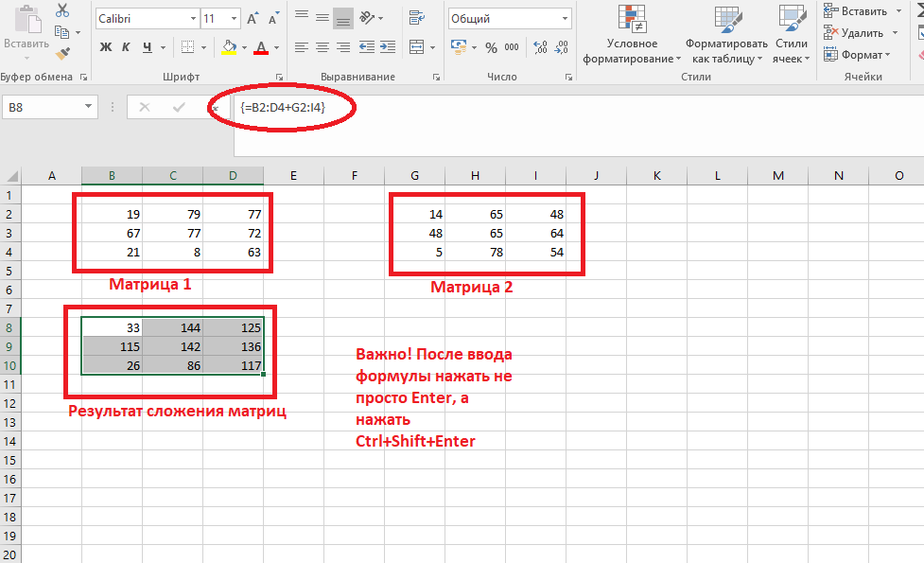
Task: Align cell text left
Action: pos(302,47)
